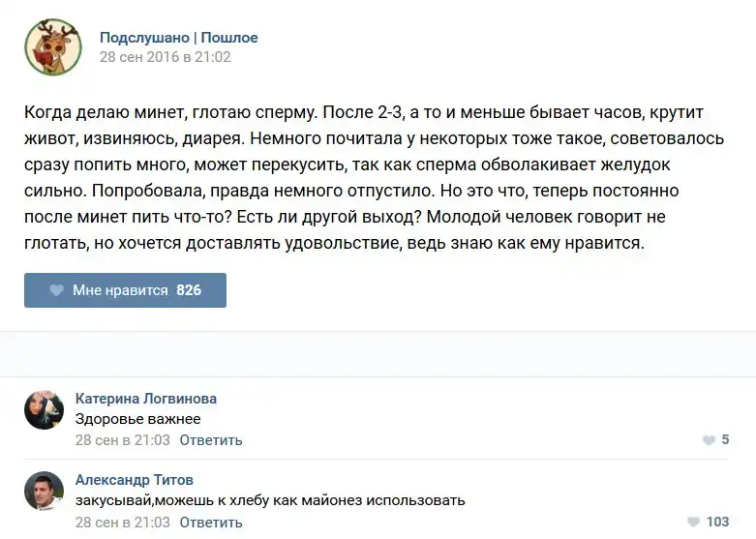Click the timestamp on Александр Титов's comment
756x539 pixels.
122,522
